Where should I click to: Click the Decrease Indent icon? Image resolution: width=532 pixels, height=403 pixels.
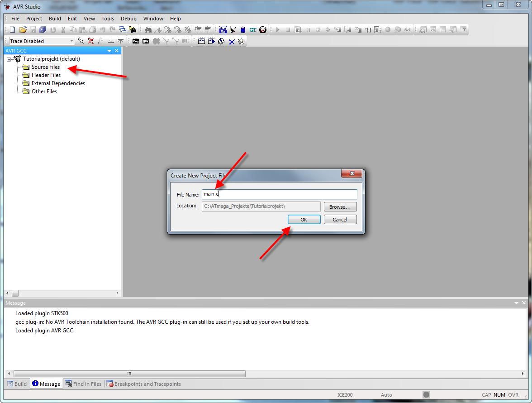208,30
